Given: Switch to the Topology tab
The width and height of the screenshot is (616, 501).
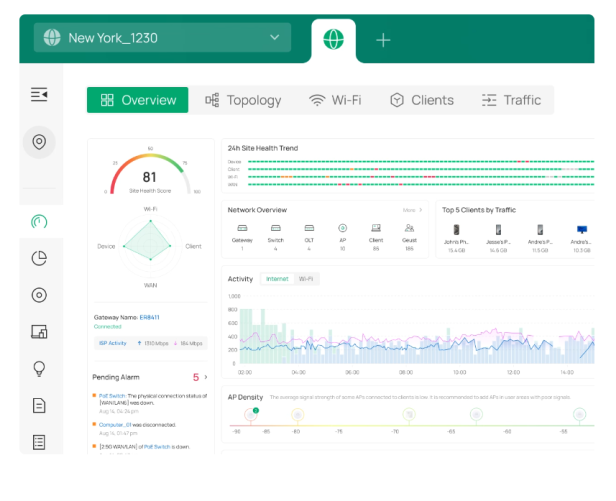Looking at the screenshot, I should (x=243, y=100).
